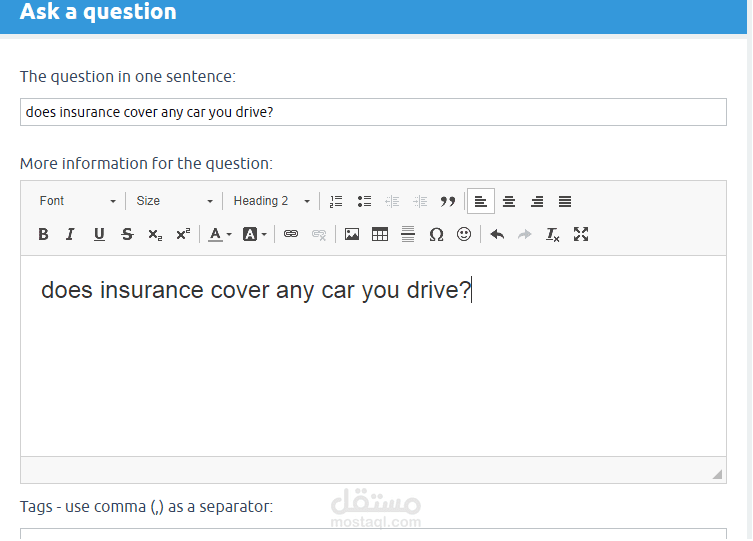The width and height of the screenshot is (753, 541).
Task: Align text to the left
Action: click(x=481, y=201)
